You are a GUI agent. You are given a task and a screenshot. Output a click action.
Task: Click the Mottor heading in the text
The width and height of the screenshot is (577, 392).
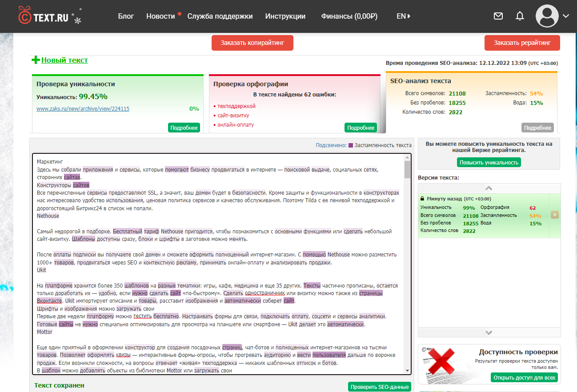44,332
